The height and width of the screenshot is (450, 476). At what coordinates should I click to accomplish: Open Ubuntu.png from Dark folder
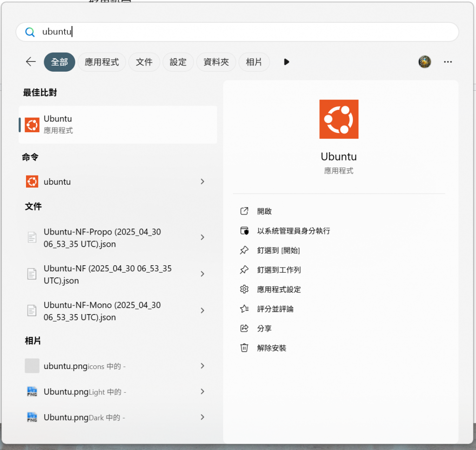click(x=118, y=417)
